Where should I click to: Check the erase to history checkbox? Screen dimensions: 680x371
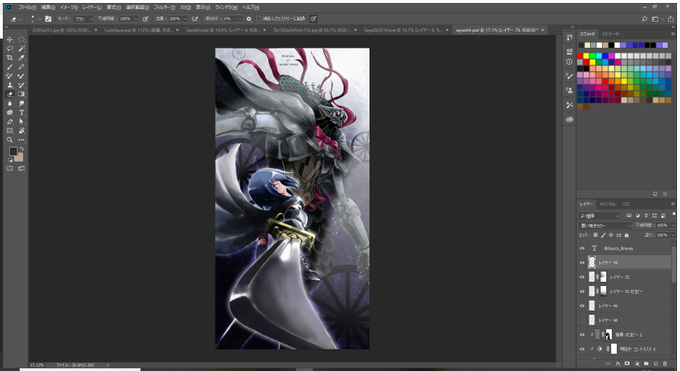pyautogui.click(x=258, y=19)
